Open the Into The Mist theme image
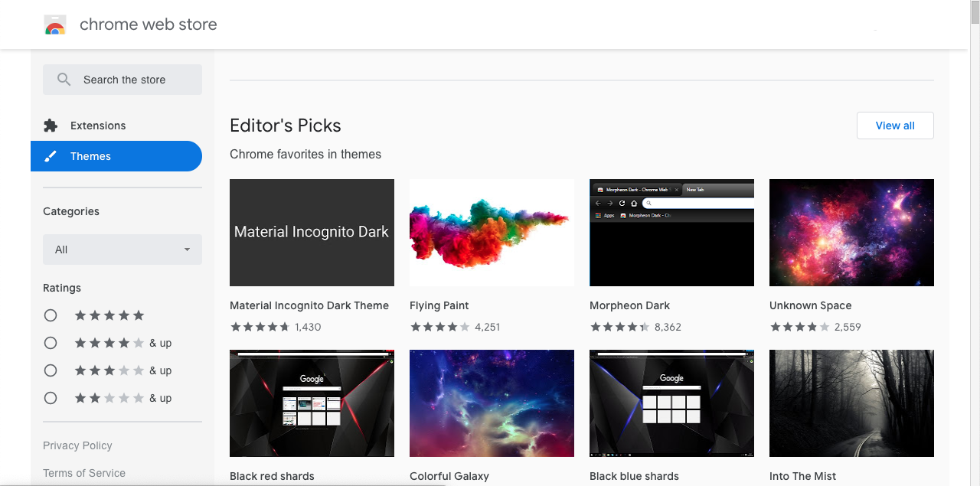 [x=851, y=403]
